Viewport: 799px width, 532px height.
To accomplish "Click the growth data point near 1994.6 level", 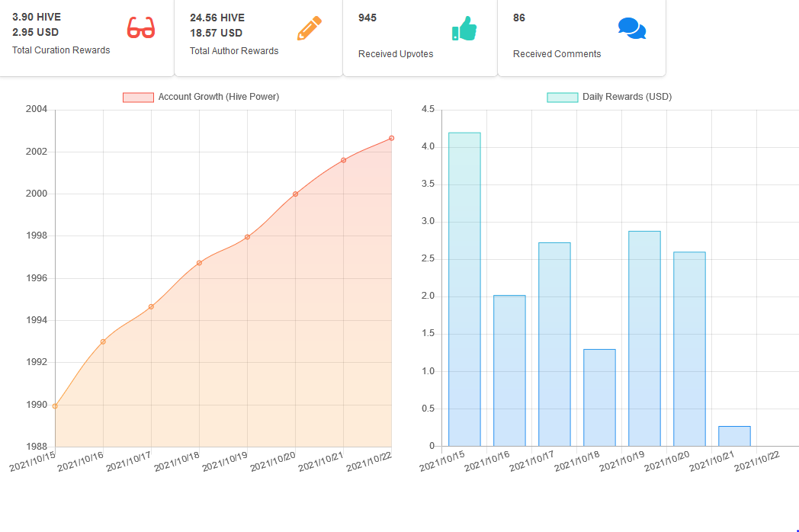I will (x=152, y=306).
